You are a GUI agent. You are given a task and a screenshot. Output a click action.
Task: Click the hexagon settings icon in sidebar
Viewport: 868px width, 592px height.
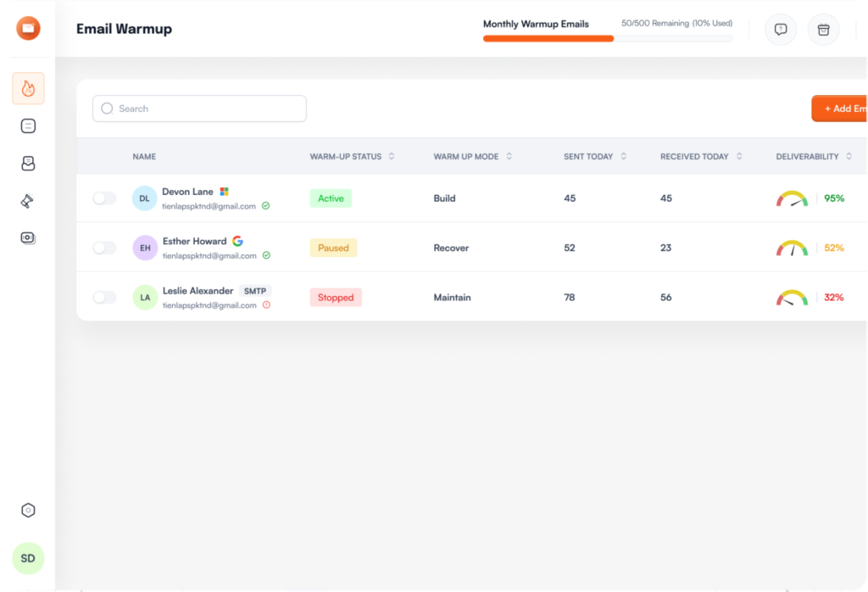click(28, 510)
